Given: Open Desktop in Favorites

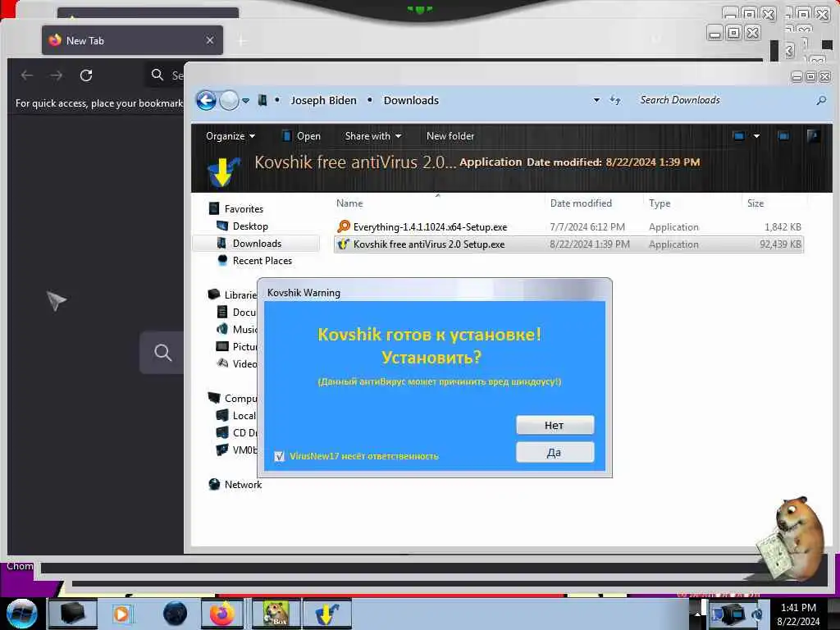Looking at the screenshot, I should tap(250, 226).
